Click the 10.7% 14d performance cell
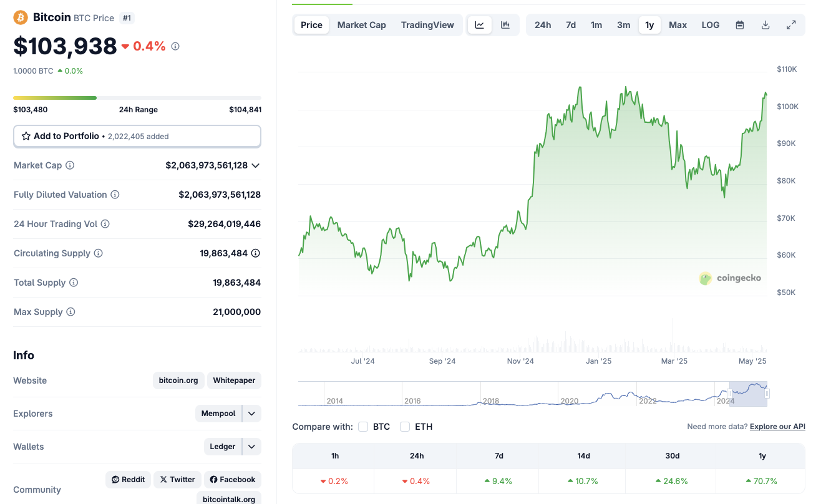Viewport: 836px width, 504px height. 583,481
